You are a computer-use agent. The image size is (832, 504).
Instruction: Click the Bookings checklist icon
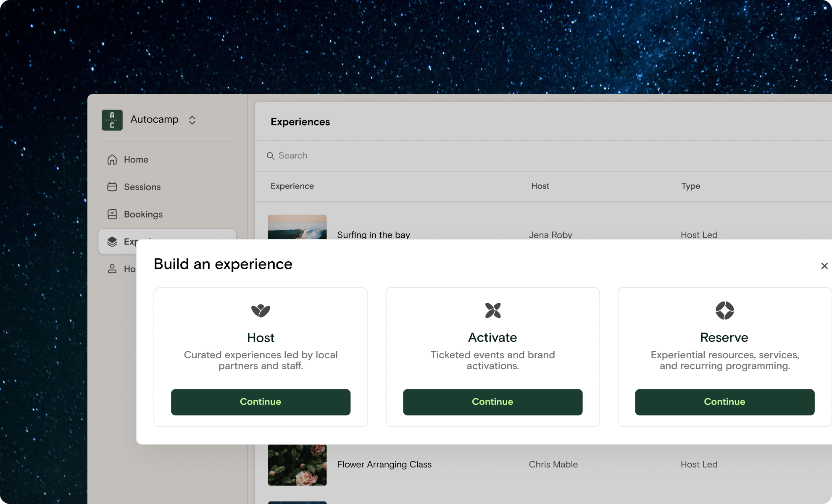[112, 214]
